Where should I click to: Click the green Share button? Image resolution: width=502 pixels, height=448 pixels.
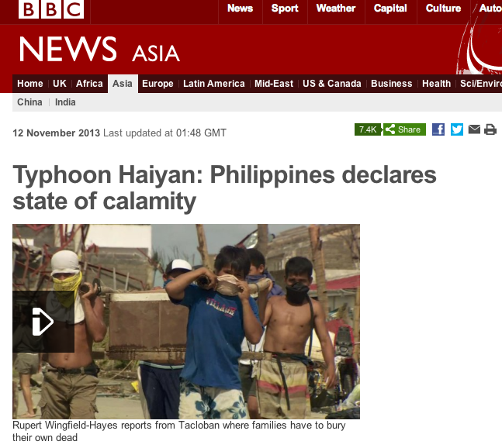click(x=405, y=129)
